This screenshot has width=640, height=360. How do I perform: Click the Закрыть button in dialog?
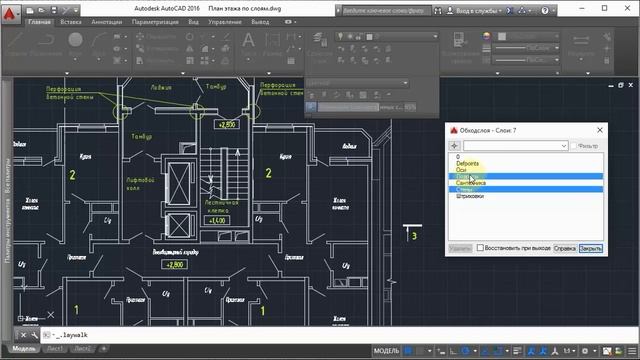[591, 248]
